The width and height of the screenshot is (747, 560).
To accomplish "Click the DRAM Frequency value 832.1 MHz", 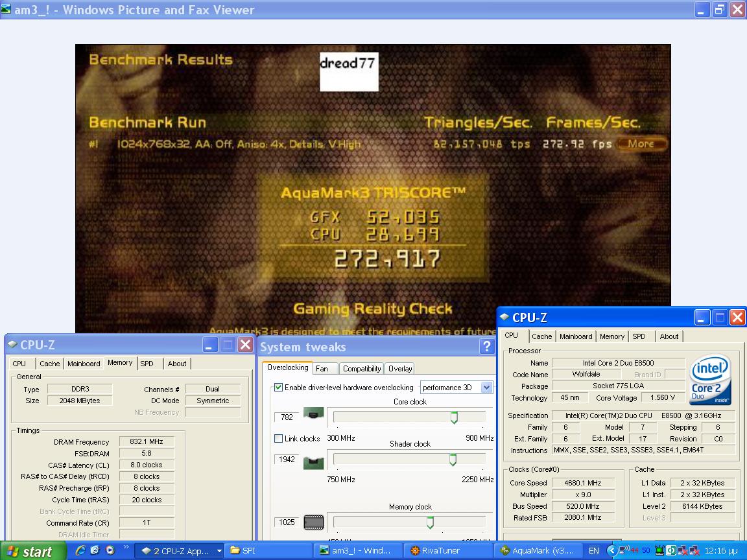I will 147,441.
